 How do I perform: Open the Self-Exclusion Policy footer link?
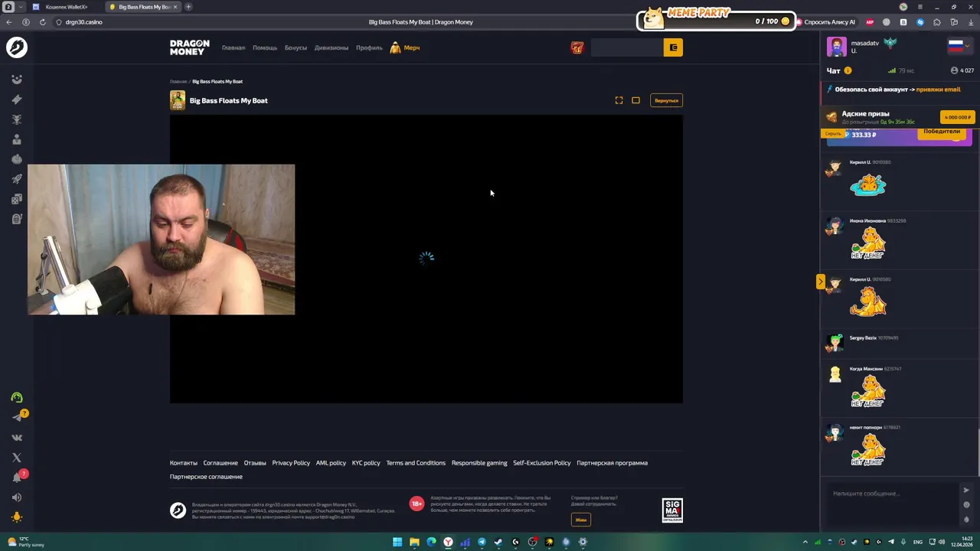[x=542, y=463]
